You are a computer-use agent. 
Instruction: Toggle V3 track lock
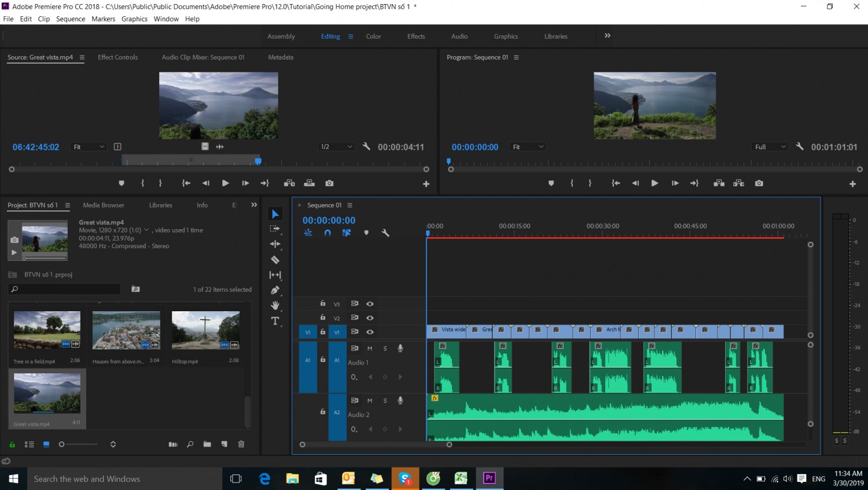323,303
